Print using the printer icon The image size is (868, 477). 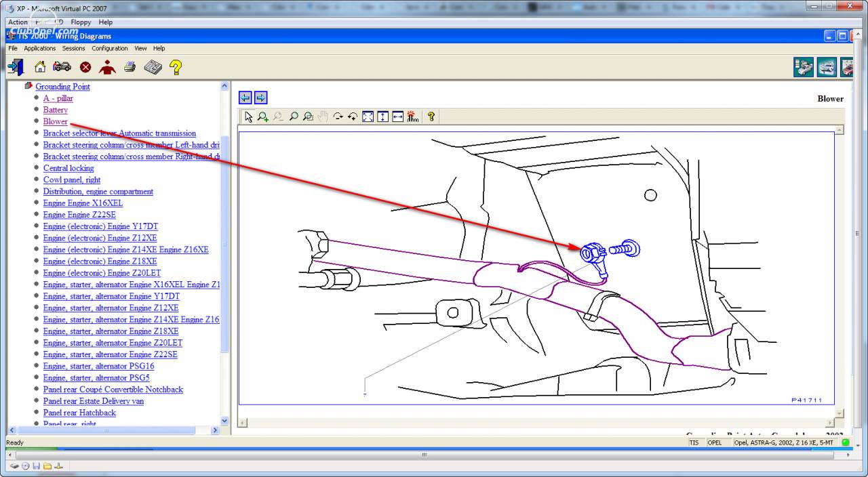tap(130, 67)
